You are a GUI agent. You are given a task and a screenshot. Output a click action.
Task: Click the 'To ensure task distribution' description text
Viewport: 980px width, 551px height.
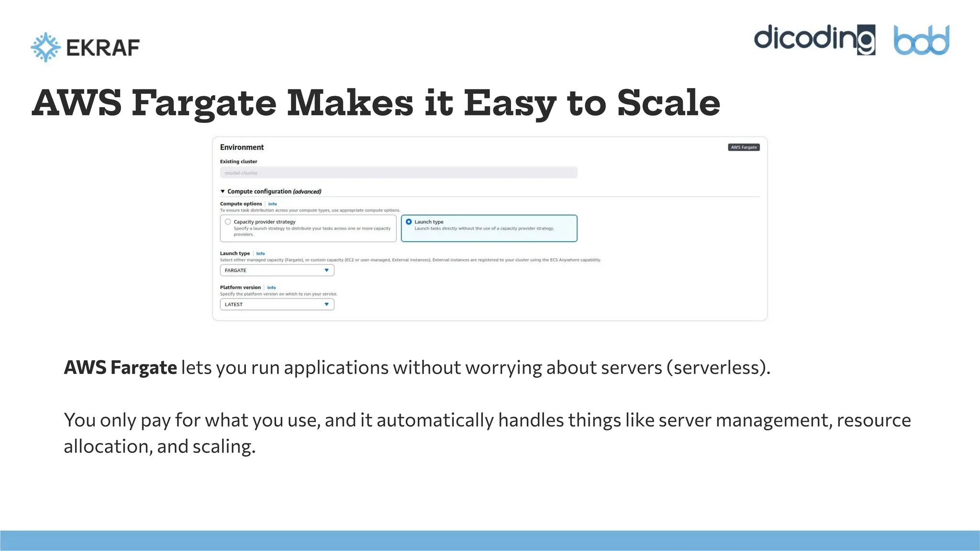(x=310, y=210)
